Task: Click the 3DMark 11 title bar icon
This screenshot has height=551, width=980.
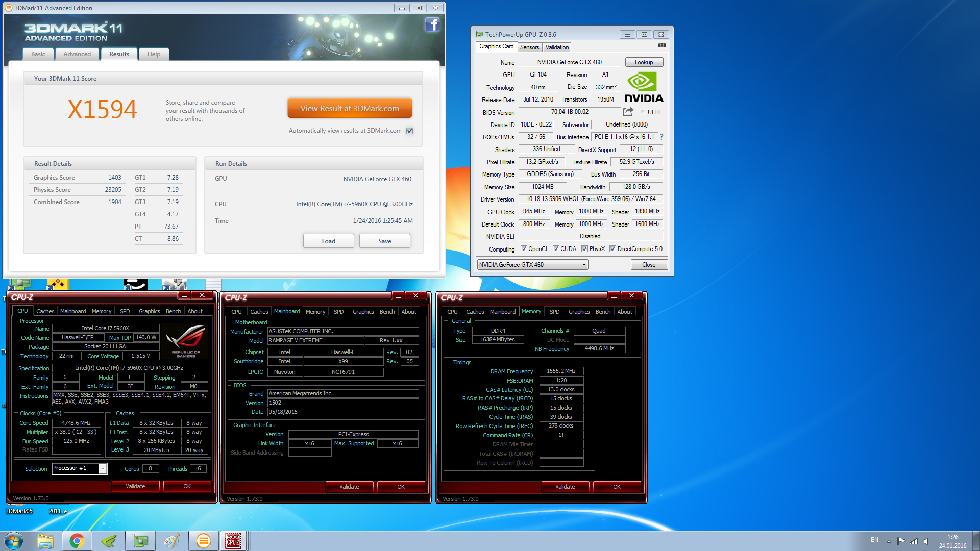Action: pos(8,8)
